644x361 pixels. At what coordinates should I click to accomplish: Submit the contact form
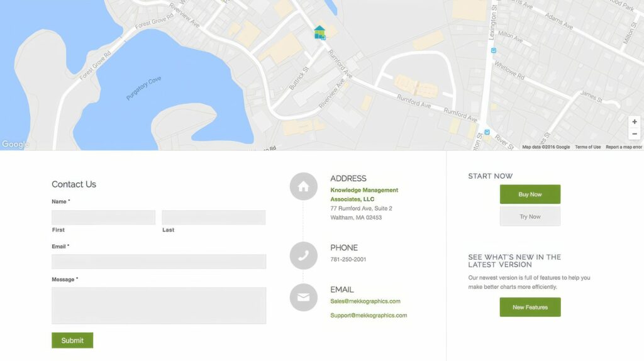click(72, 340)
